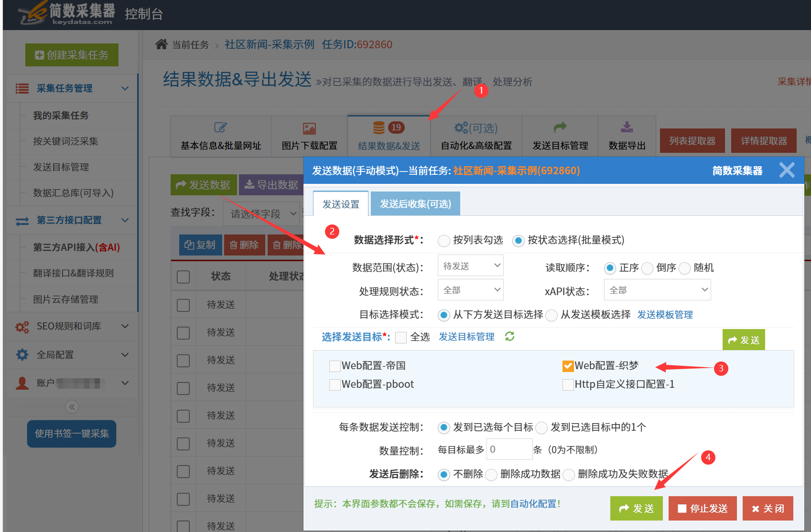811x532 pixels.
Task: Tick the 全选 checkbox
Action: click(401, 338)
